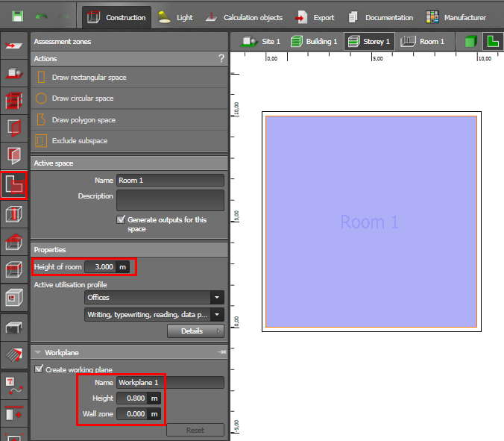This screenshot has width=504, height=441.
Task: Open help question mark in Actions header
Action: click(x=221, y=58)
